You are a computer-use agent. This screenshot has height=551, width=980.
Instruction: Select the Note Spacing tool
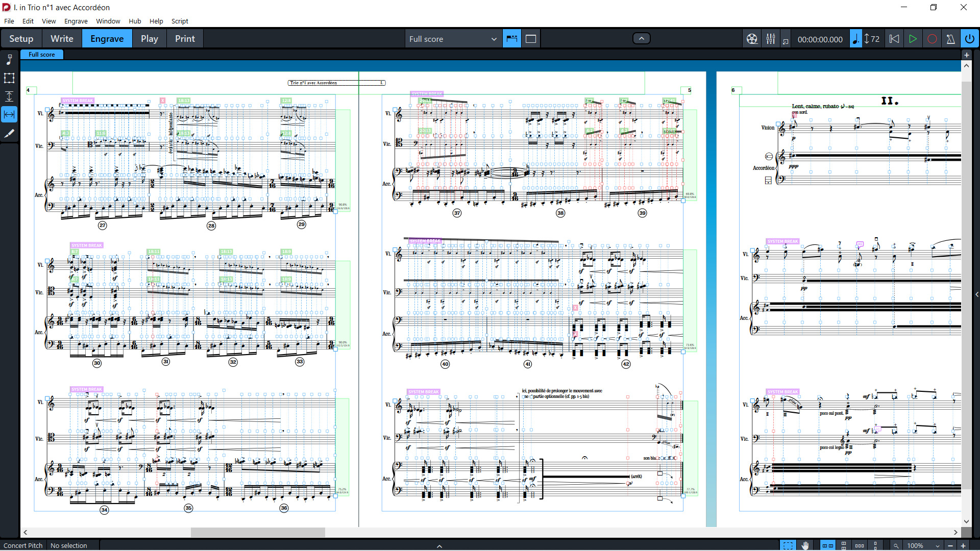click(x=9, y=115)
